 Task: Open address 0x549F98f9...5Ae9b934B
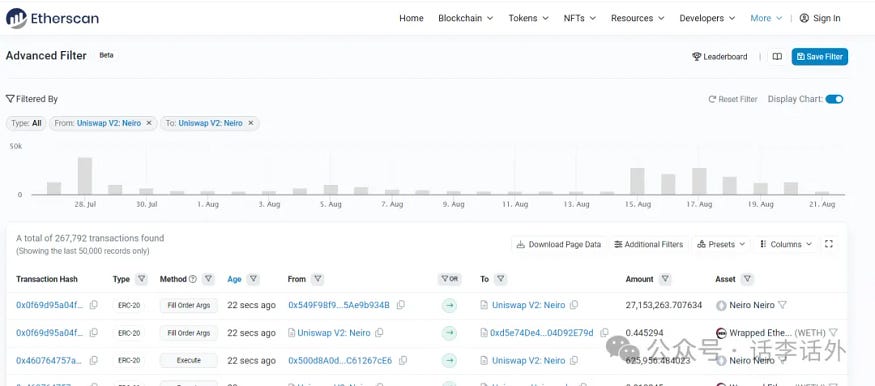pyautogui.click(x=339, y=305)
